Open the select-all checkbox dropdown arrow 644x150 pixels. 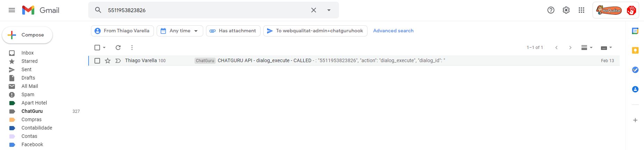pyautogui.click(x=104, y=48)
